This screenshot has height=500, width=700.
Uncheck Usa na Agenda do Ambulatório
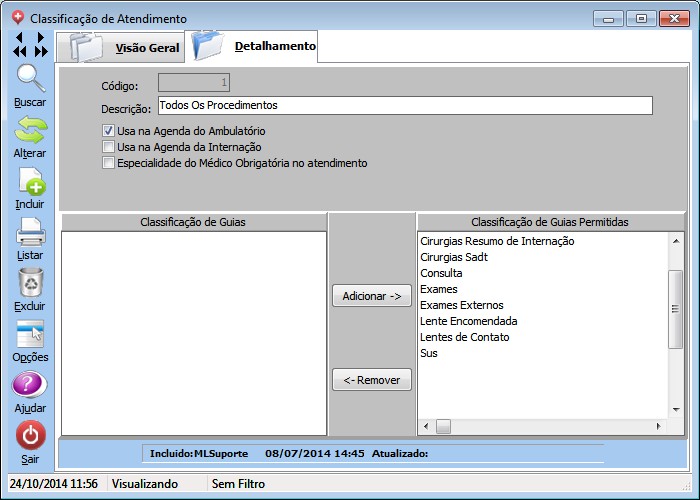point(109,131)
